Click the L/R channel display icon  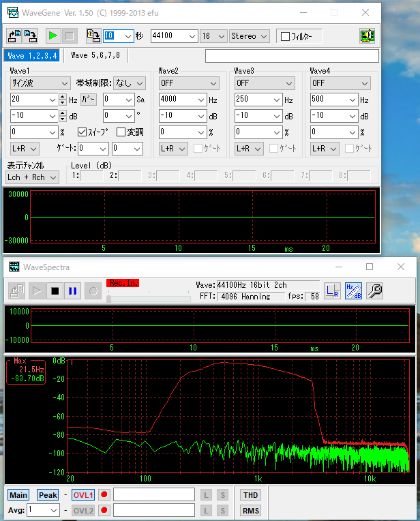(x=332, y=291)
